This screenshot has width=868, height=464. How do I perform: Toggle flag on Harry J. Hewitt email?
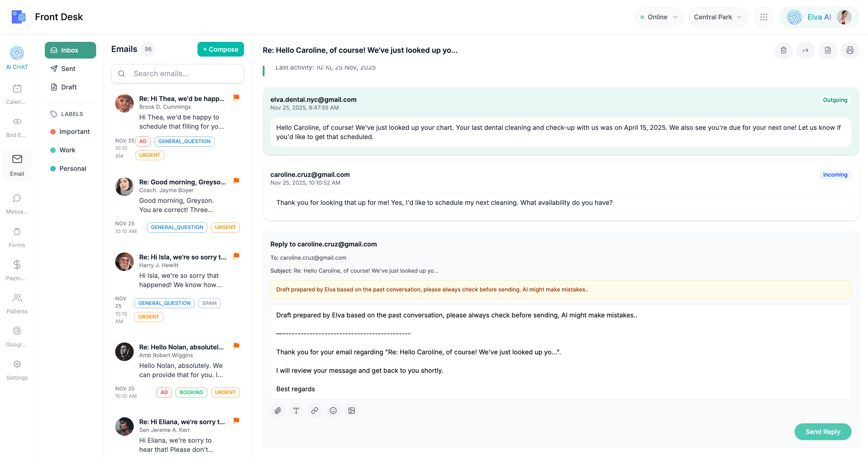[236, 256]
